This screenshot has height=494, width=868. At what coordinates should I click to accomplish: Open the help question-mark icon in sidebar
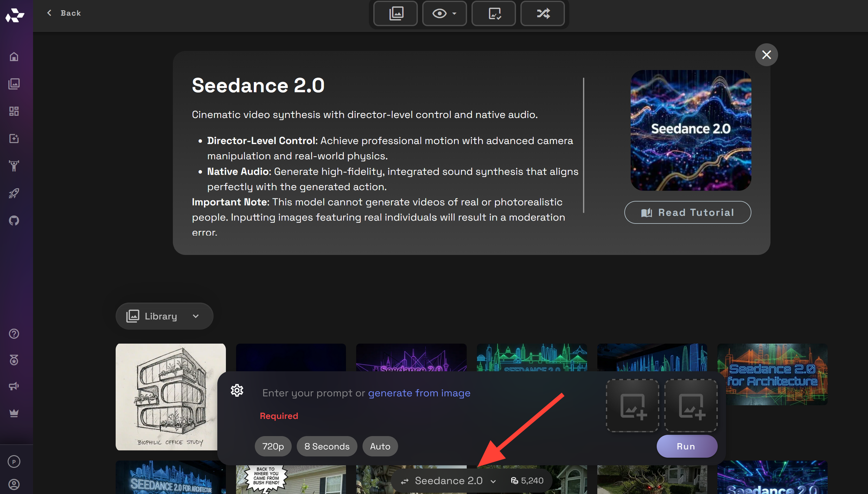click(14, 333)
